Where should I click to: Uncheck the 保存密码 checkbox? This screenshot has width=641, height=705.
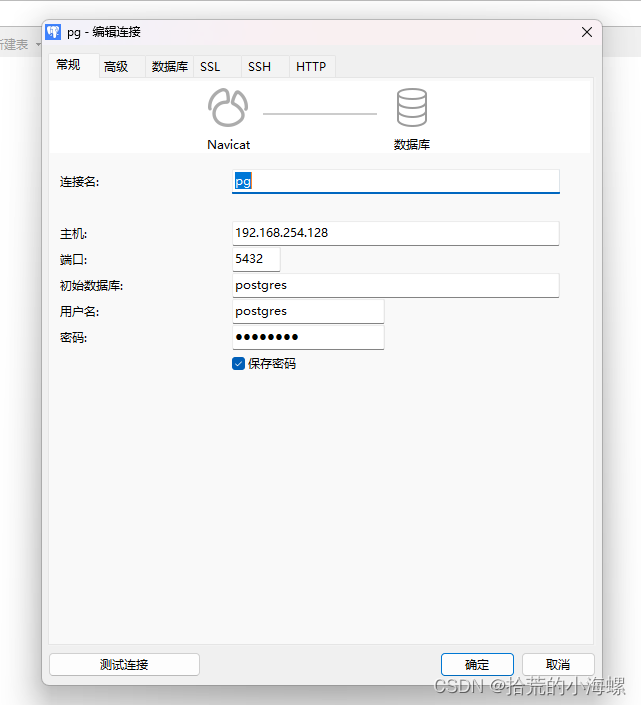(x=238, y=363)
